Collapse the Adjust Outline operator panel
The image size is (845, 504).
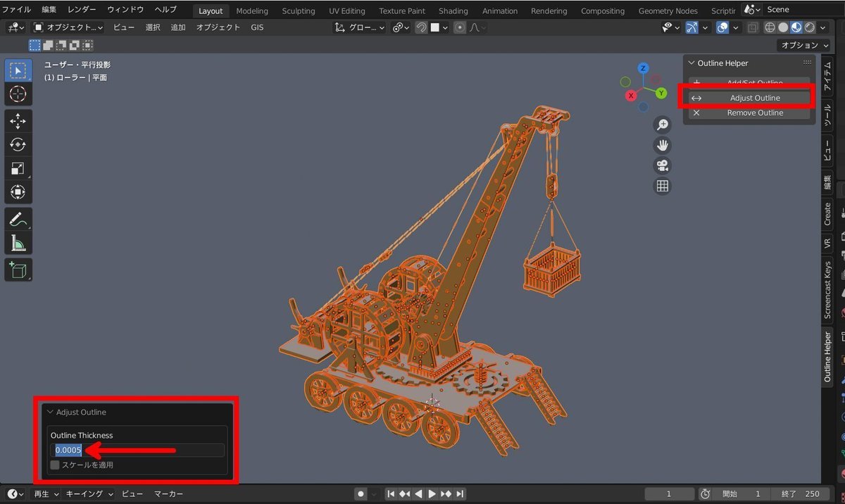point(50,412)
